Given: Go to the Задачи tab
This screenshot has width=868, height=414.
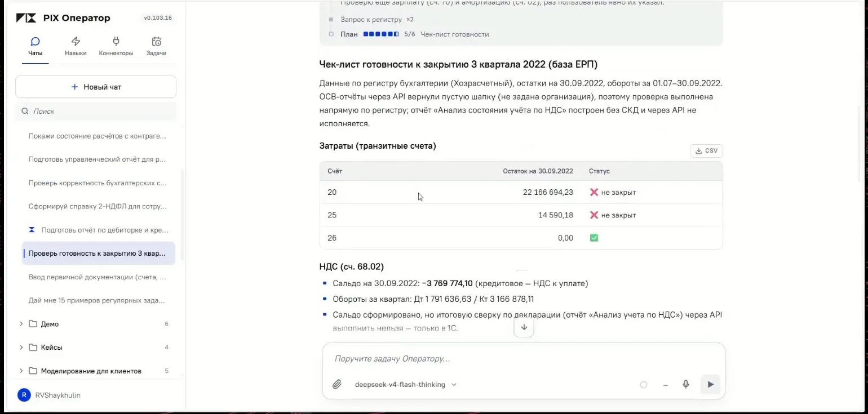Looking at the screenshot, I should 156,47.
